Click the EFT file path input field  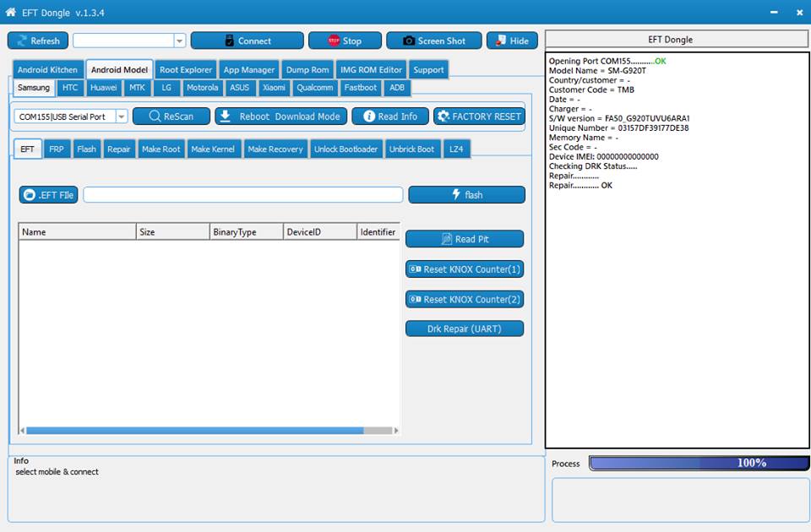(x=243, y=195)
